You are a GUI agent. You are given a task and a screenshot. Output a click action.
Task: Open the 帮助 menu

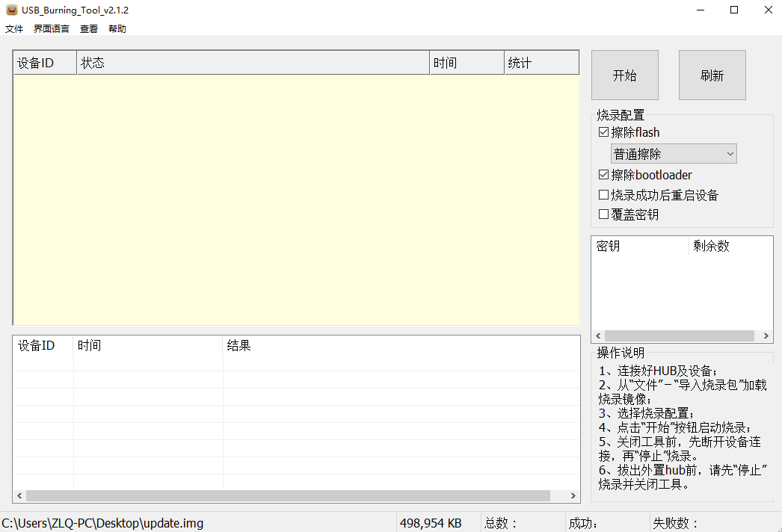click(x=117, y=29)
